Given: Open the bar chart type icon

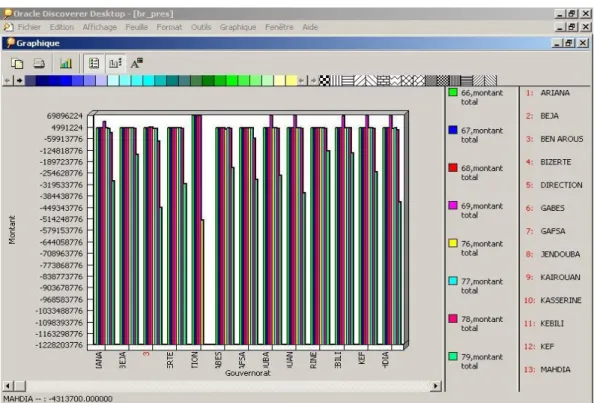Looking at the screenshot, I should (66, 63).
